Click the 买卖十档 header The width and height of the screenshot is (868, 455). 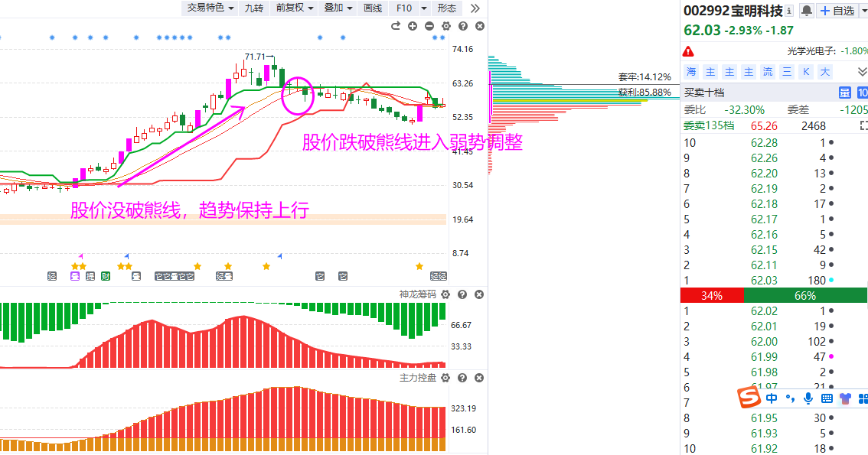tap(704, 93)
